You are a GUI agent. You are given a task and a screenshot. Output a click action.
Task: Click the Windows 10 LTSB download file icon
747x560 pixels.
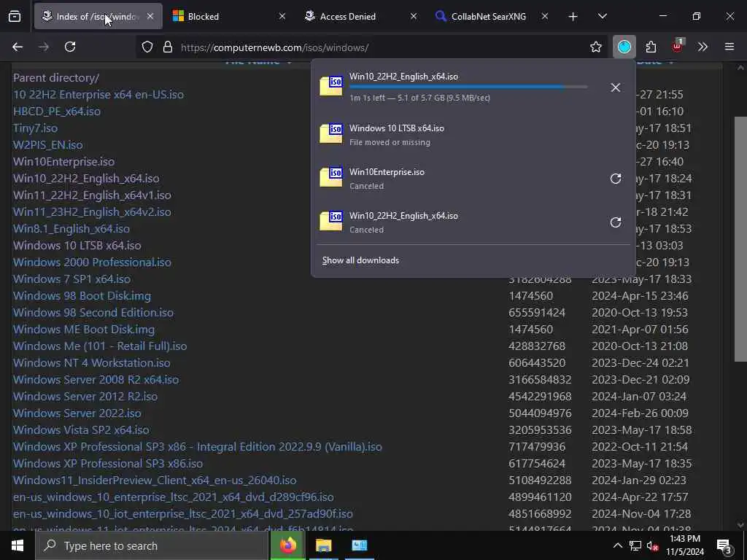(x=331, y=134)
